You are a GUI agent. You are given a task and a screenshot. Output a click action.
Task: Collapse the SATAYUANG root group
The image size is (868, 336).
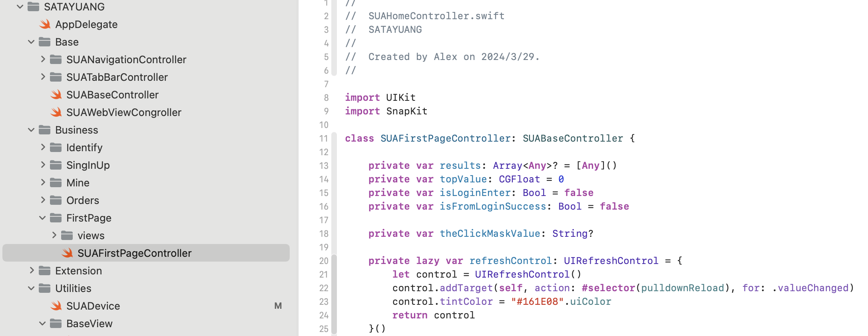click(x=20, y=7)
